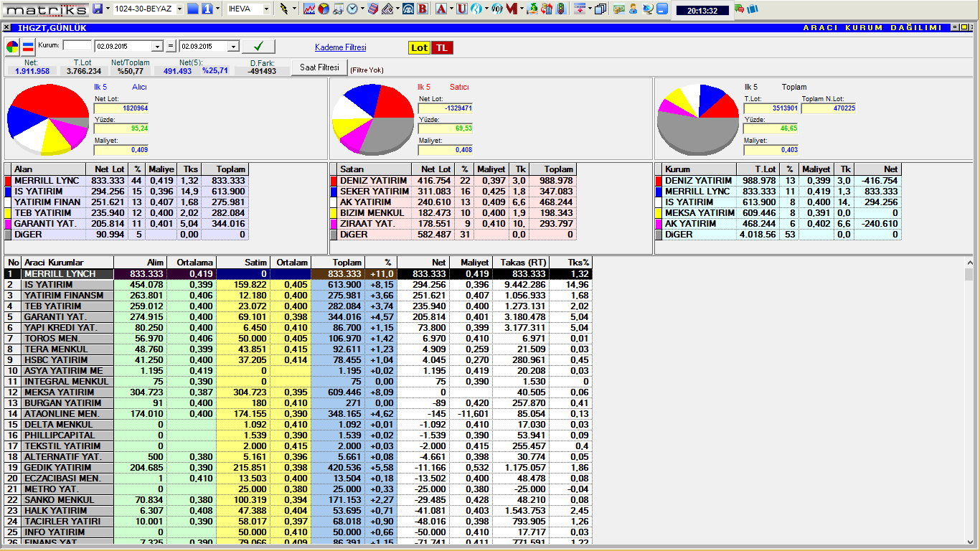Switch units to TL
Screen dimensions: 980x551
tap(442, 47)
